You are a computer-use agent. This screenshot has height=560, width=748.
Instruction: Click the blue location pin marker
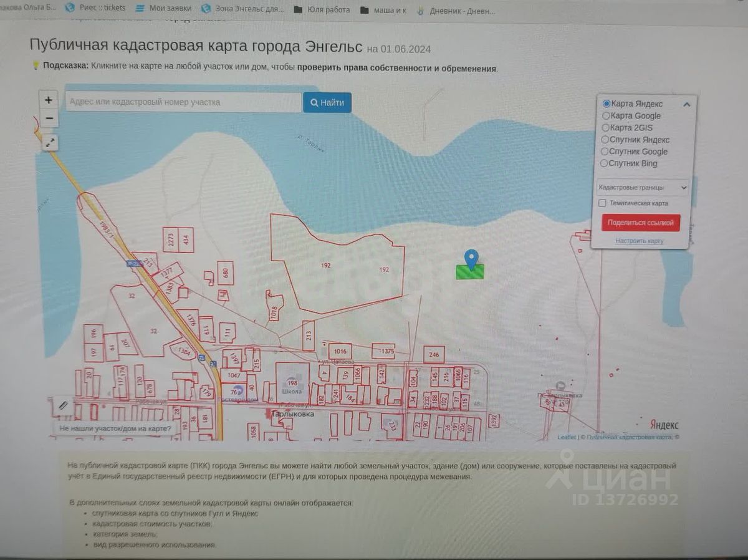472,259
